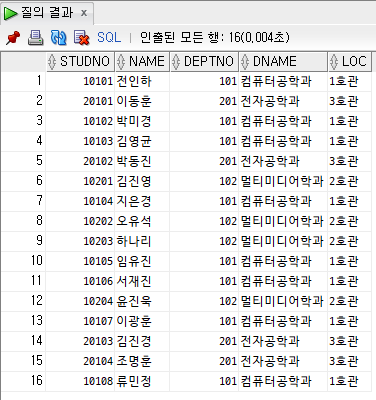
Task: Select row number 16 header
Action: (x=23, y=381)
